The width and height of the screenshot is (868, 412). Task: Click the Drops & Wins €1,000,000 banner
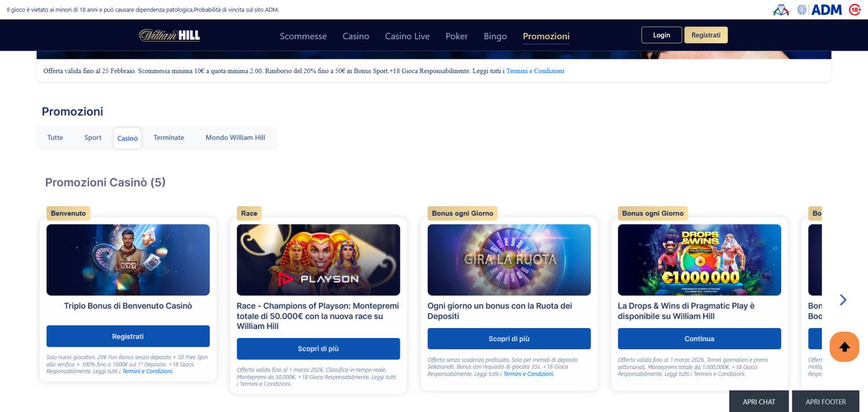point(699,259)
